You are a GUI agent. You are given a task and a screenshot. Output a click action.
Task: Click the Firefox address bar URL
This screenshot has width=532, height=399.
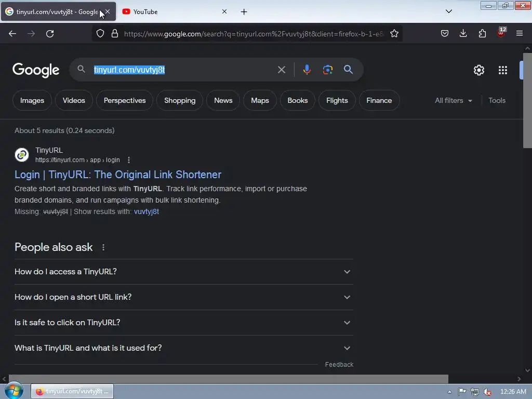254,34
